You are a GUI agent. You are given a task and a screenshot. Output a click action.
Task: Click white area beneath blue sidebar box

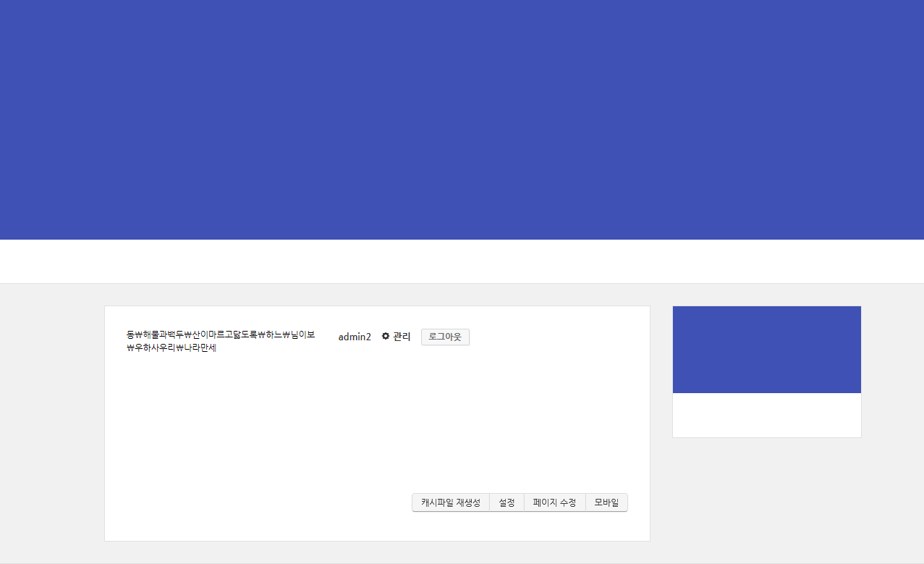coord(766,415)
